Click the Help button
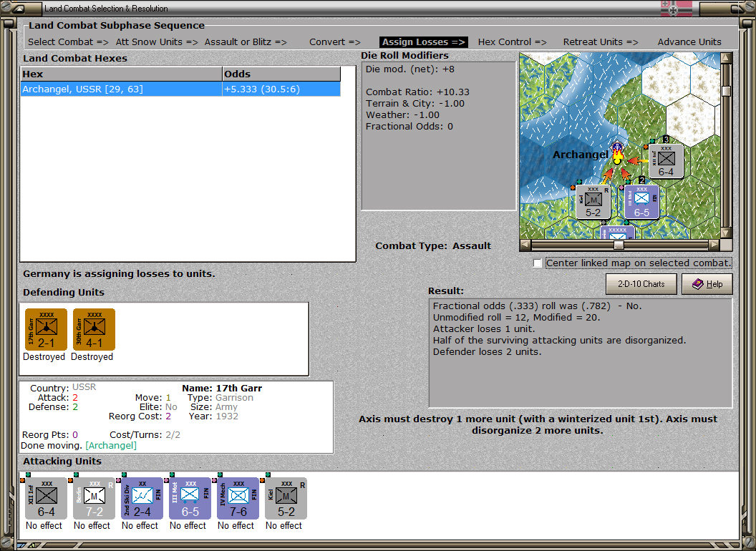Screen dimensions: 756x551 click(x=707, y=284)
